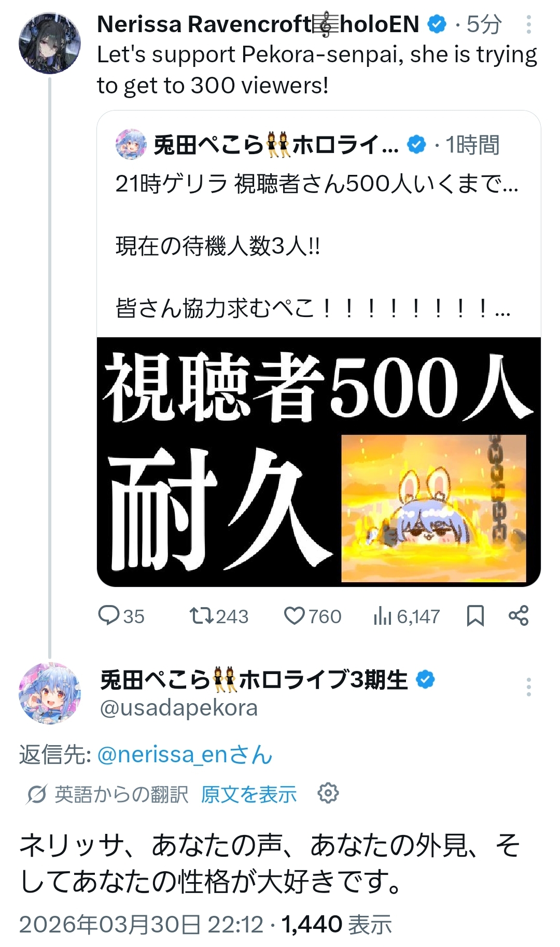This screenshot has height=947, width=560.
Task: Open Pekora's profile avatar in reply
Action: [50, 693]
